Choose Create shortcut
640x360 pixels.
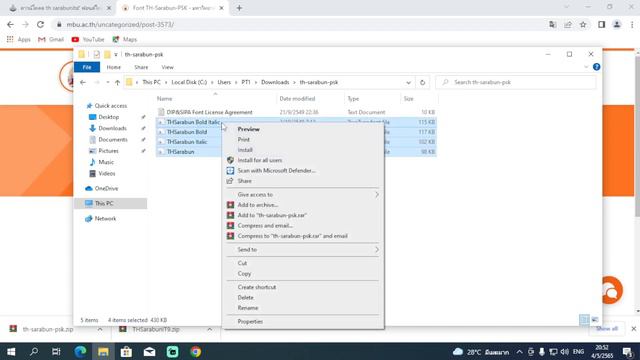click(257, 287)
